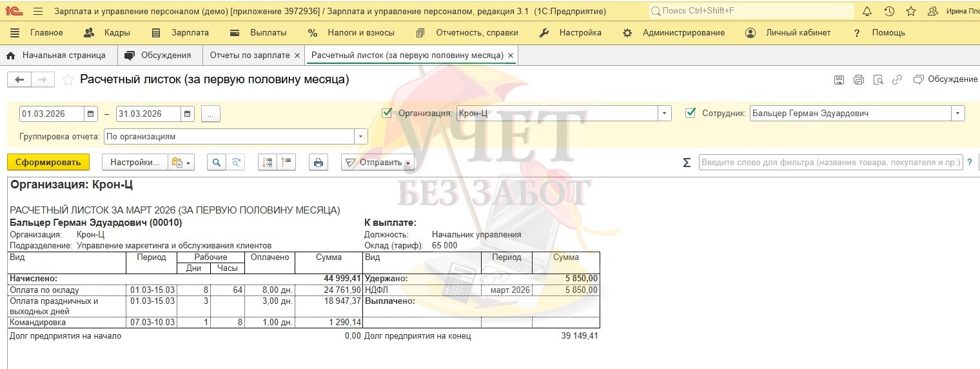Get link to report chain icon
The width and height of the screenshot is (980, 369).
897,80
